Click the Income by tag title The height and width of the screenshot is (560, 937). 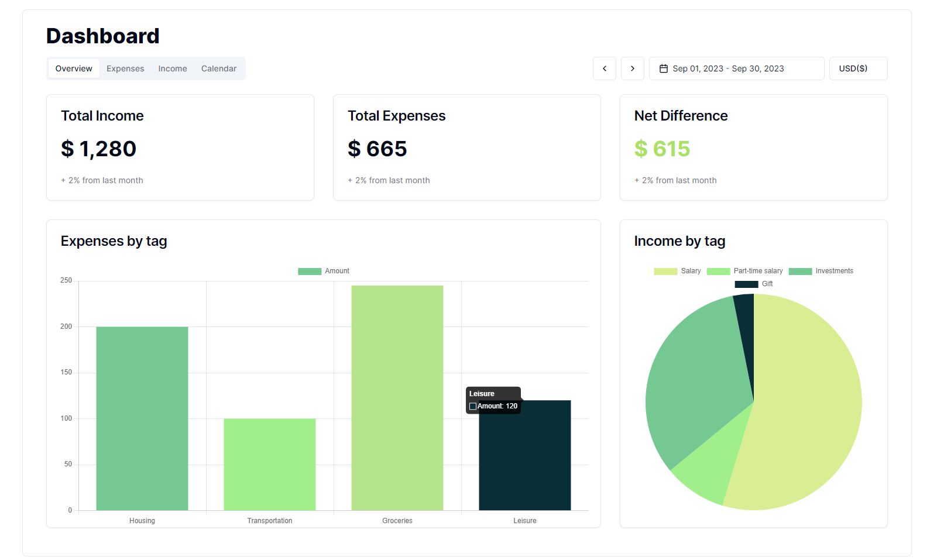coord(680,241)
